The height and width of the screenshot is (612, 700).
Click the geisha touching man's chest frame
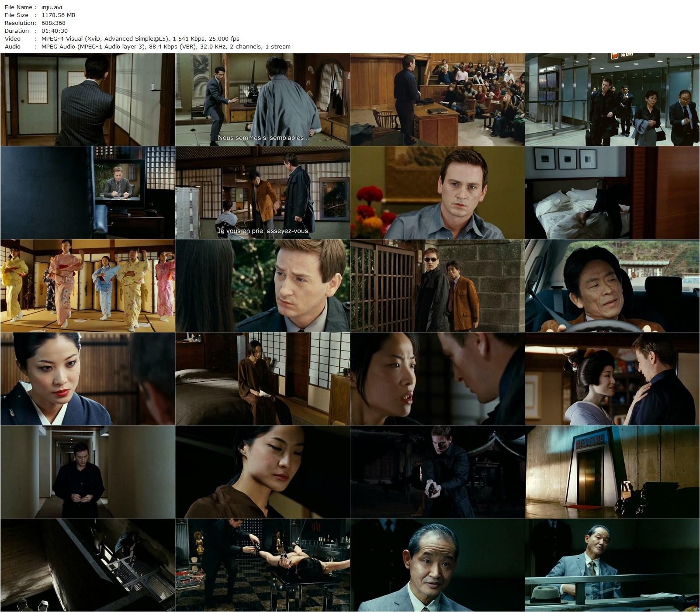[x=612, y=379]
